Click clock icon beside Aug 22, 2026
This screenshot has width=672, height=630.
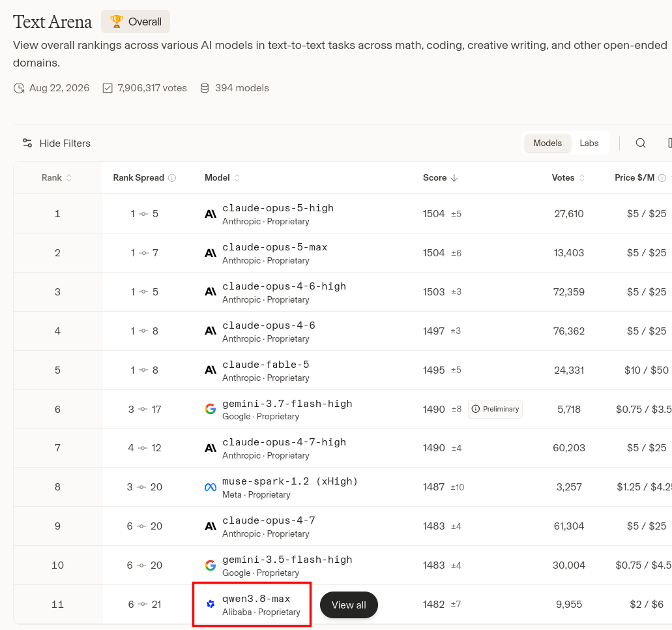click(x=19, y=88)
